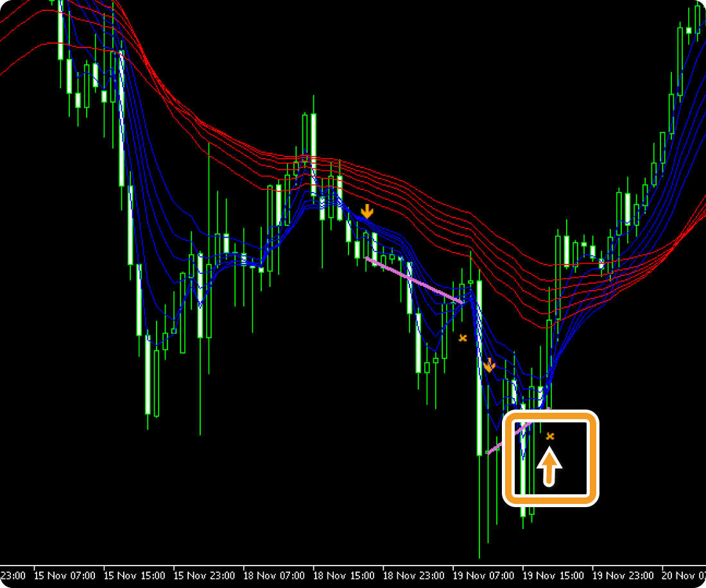Click the 19 Nov 15:00 time label
The image size is (706, 588).
pyautogui.click(x=555, y=575)
